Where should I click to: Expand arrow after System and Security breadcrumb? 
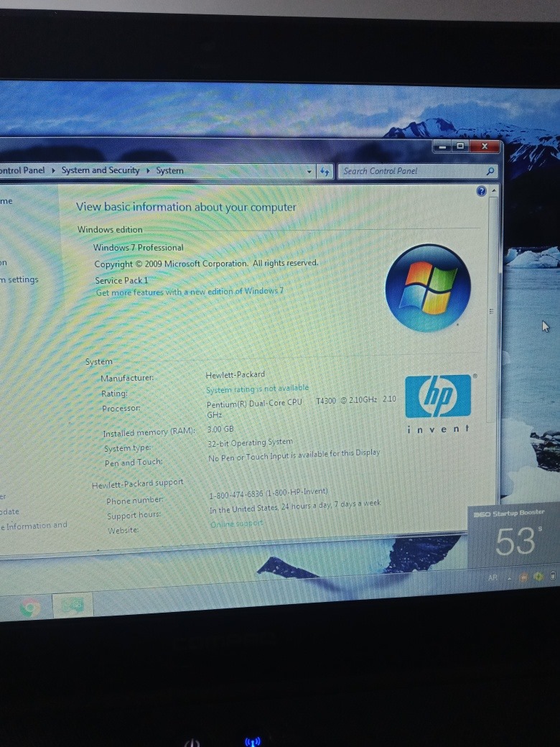click(x=148, y=170)
